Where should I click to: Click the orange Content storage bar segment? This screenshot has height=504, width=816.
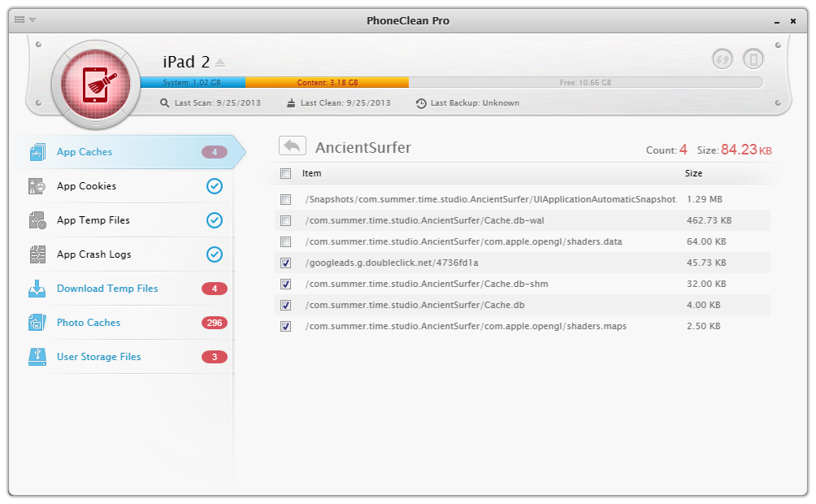tap(327, 82)
